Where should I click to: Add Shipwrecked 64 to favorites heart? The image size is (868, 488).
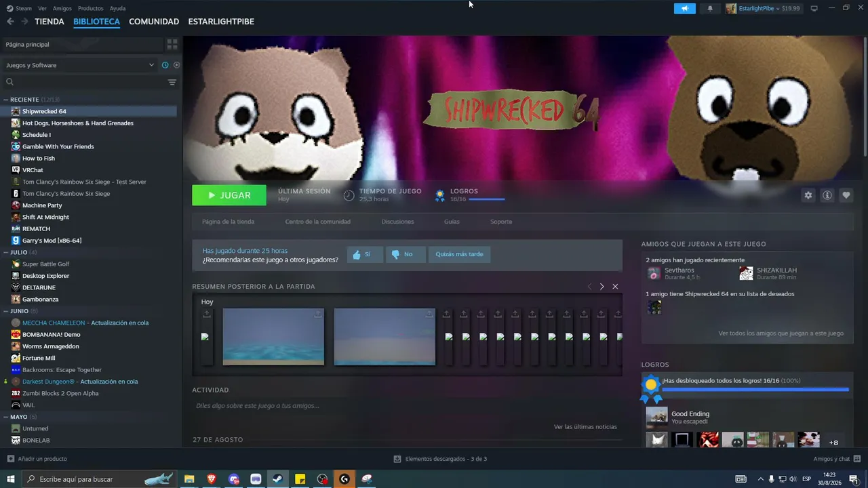click(x=846, y=195)
